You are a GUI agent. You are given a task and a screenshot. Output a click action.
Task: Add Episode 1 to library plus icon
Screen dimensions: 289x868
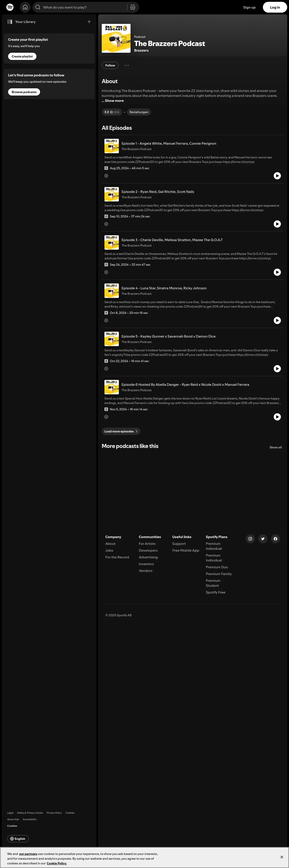point(106,176)
